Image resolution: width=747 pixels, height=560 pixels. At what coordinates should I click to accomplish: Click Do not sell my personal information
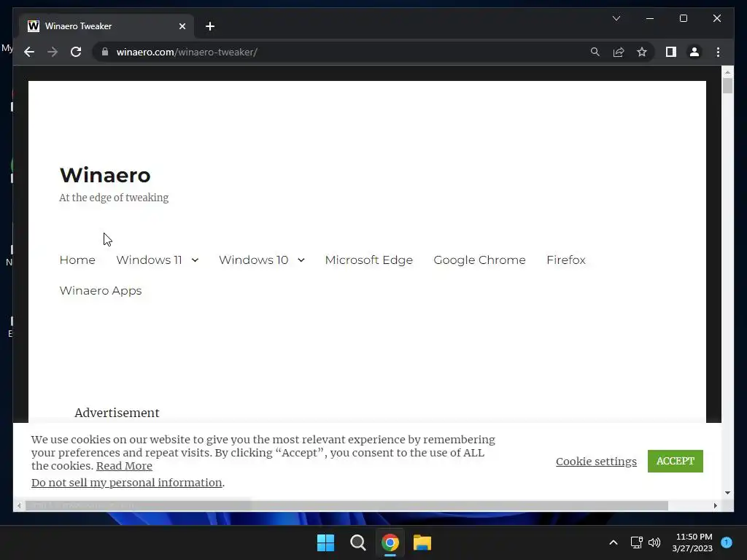tap(127, 483)
